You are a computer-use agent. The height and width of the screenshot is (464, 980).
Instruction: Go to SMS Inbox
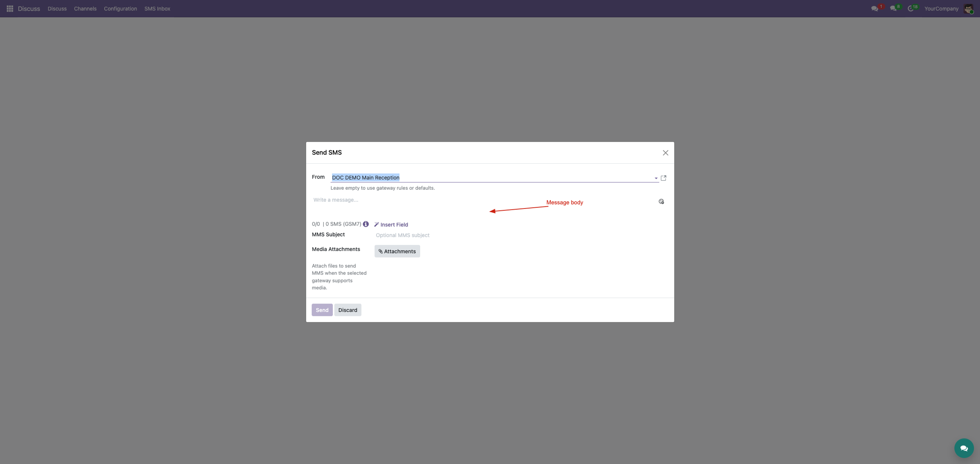click(x=157, y=9)
